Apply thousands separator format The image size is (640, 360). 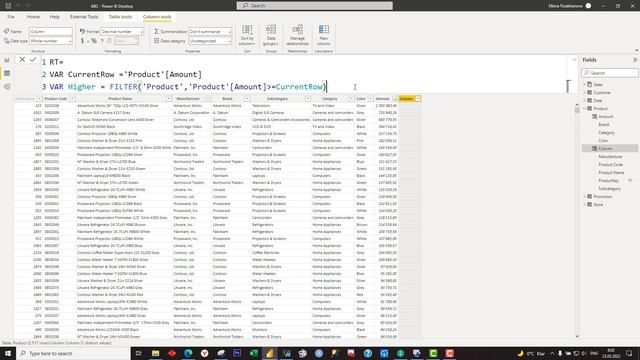point(102,41)
